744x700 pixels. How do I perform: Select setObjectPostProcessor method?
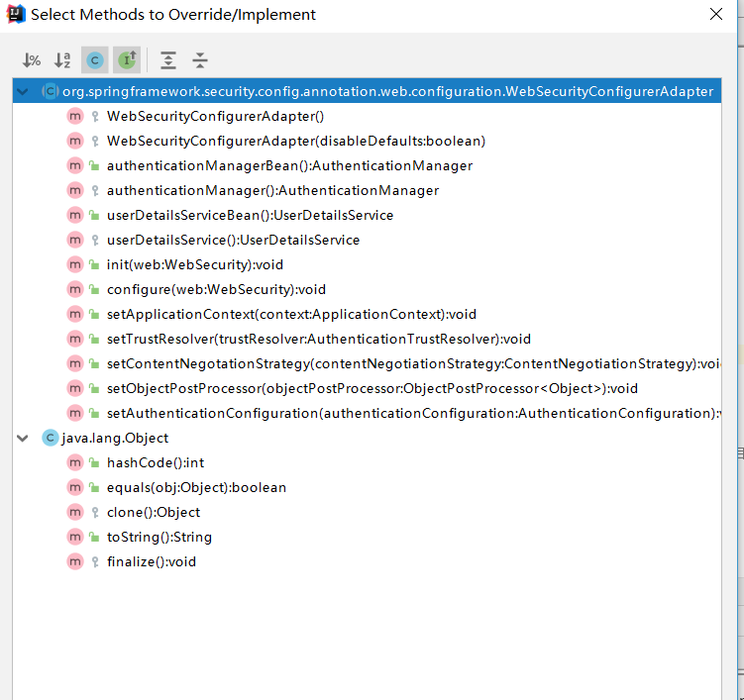(372, 388)
